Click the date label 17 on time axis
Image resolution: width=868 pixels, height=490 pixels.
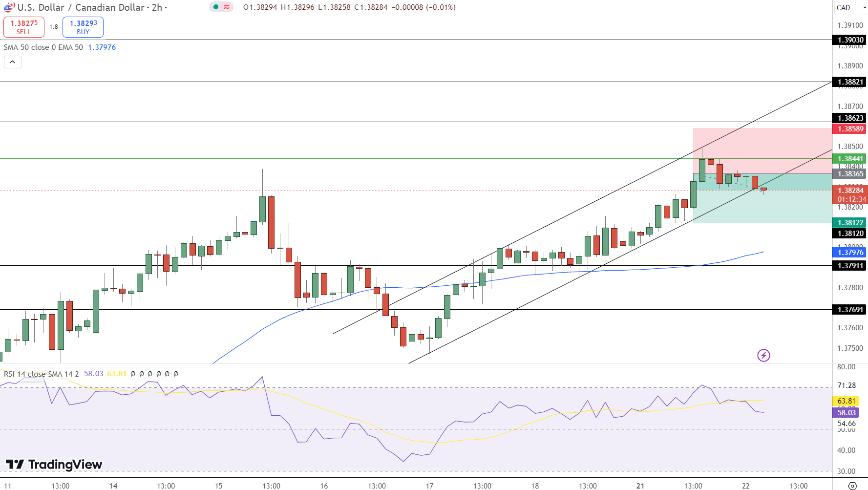(429, 486)
